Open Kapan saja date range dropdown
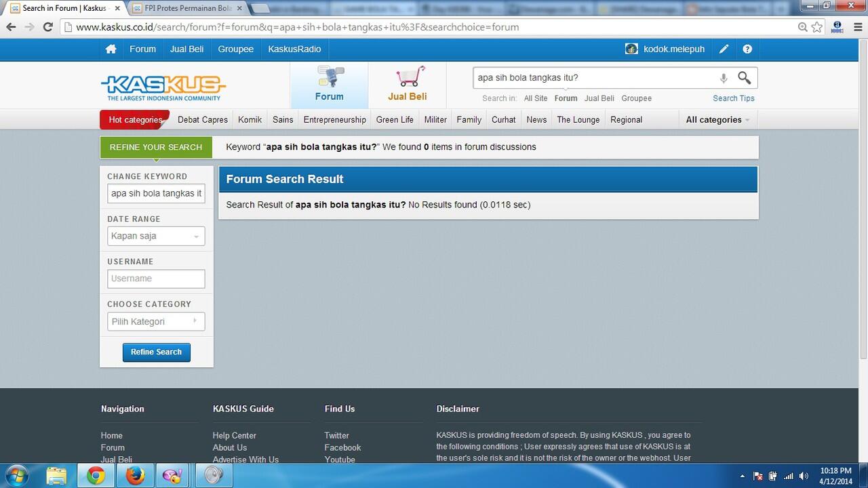Viewport: 868px width, 488px height. (156, 236)
